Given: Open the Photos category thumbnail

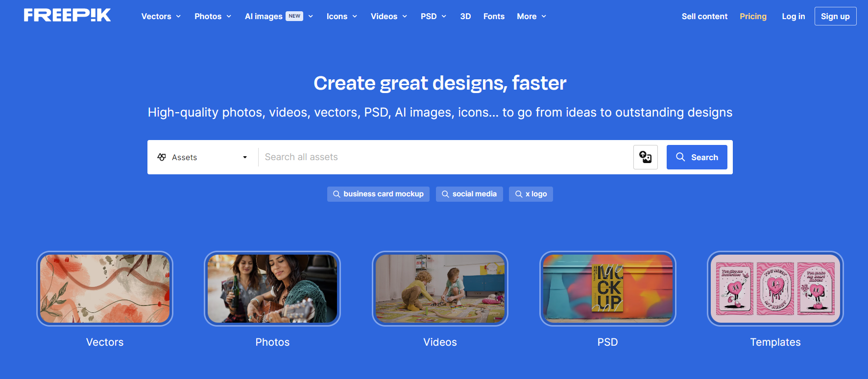Looking at the screenshot, I should click(x=272, y=288).
